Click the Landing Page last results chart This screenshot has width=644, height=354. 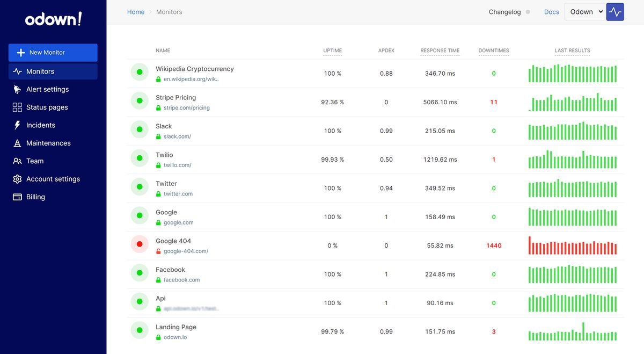pyautogui.click(x=573, y=331)
